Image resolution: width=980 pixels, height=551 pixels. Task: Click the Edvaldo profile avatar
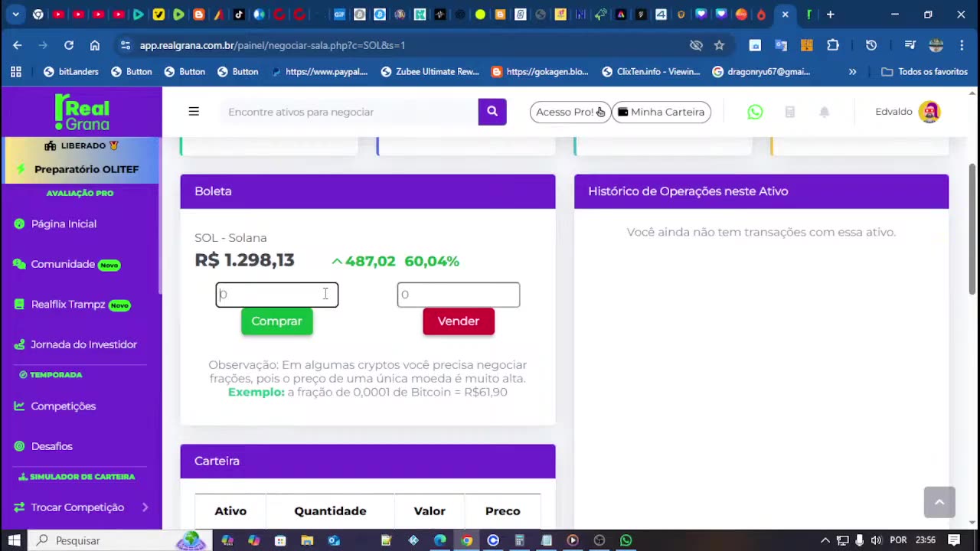coord(929,112)
